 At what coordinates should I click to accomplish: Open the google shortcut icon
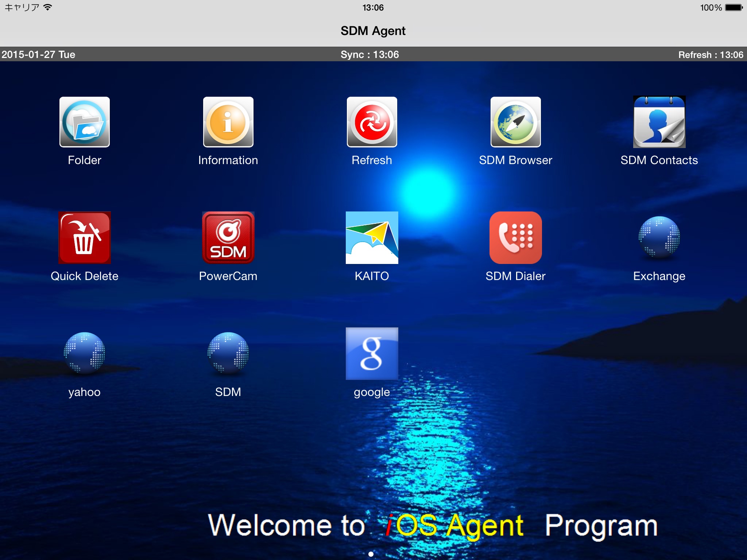tap(372, 354)
